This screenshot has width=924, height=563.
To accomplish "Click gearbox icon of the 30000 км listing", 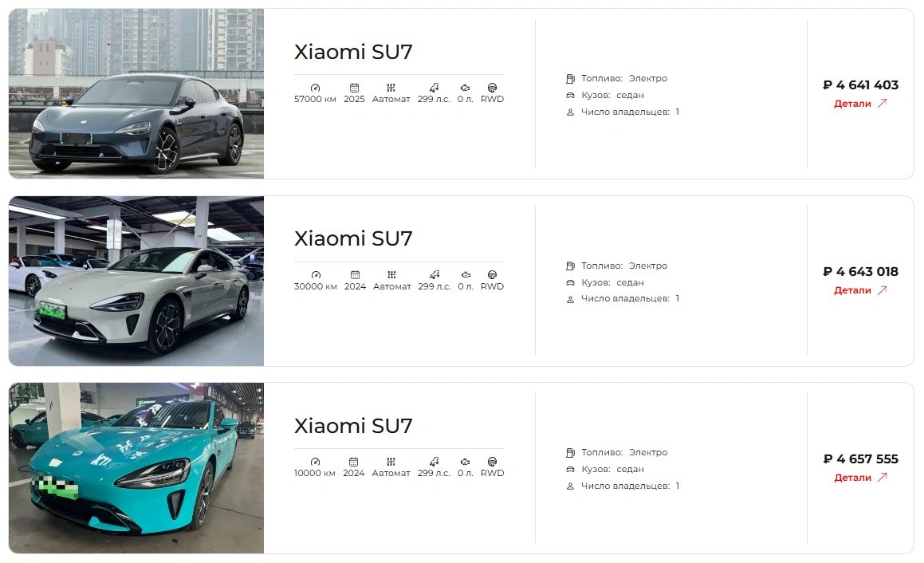I will pos(392,274).
